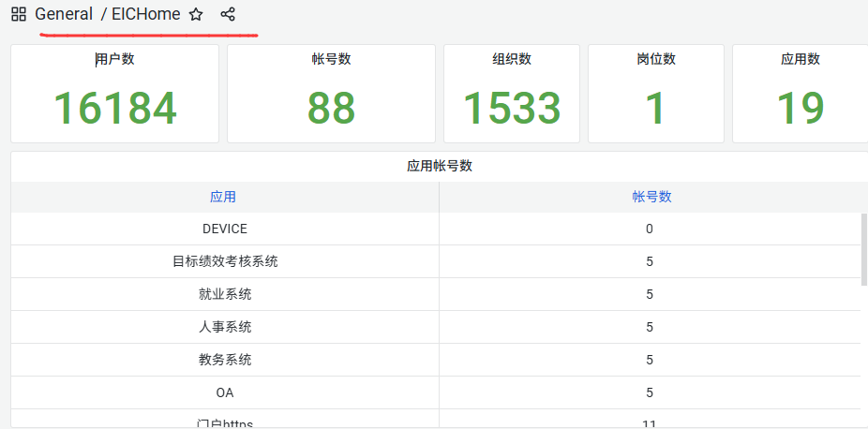Click count 5 in 就业系统 row
Image resolution: width=868 pixels, height=429 pixels.
coord(650,294)
